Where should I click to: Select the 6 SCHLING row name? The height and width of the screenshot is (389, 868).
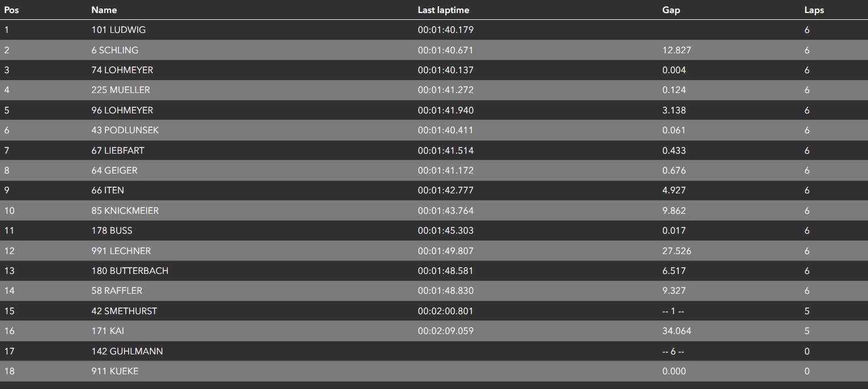click(x=114, y=50)
